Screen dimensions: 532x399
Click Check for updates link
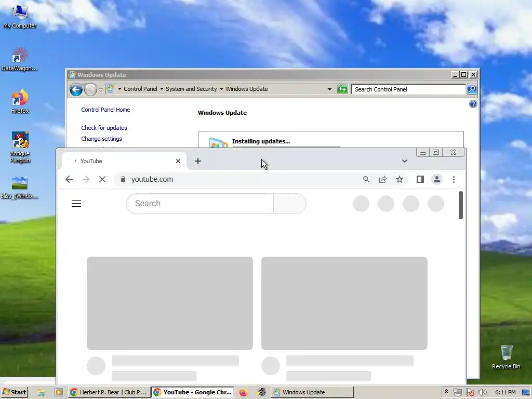(x=104, y=128)
